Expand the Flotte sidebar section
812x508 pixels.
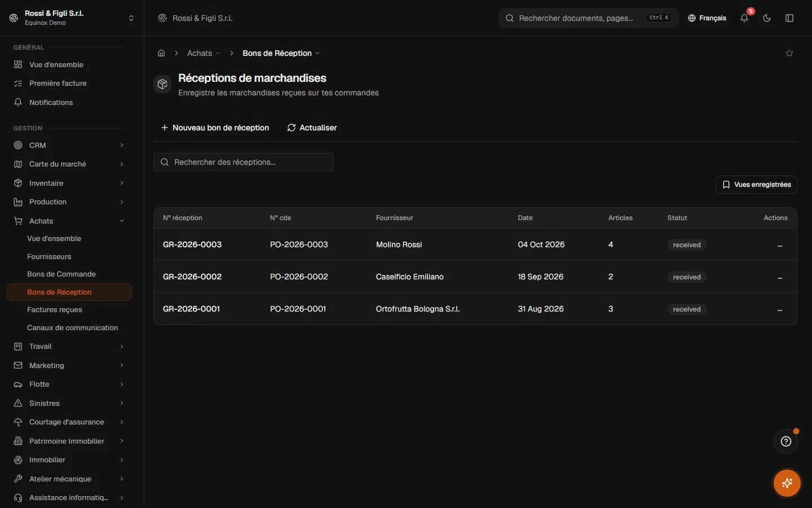pos(69,384)
